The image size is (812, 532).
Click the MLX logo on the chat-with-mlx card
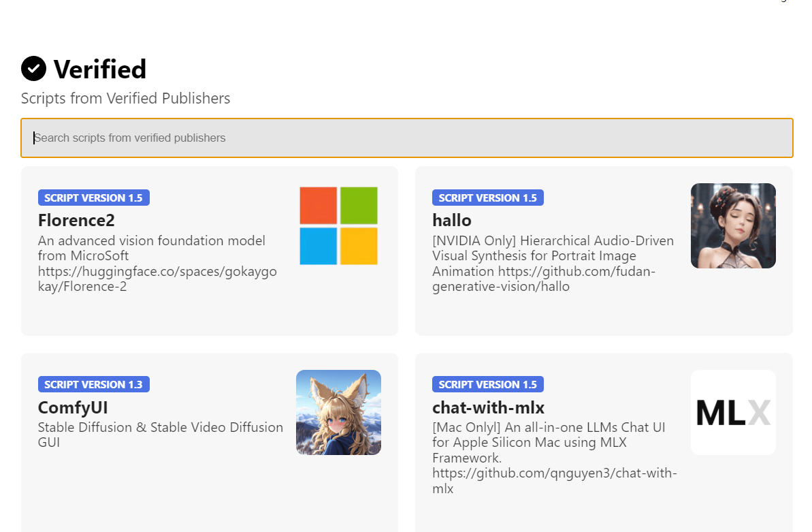coord(733,412)
